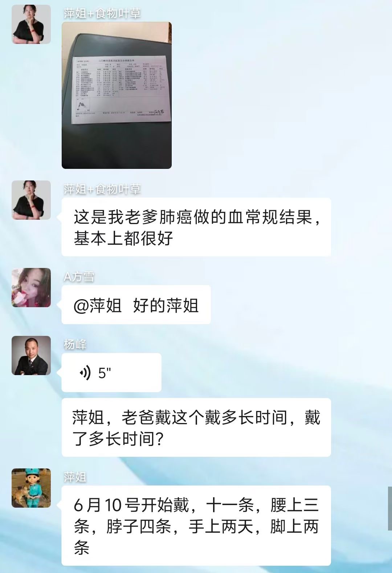Image resolution: width=392 pixels, height=573 pixels.
Task: Tap the 5" duration label on the voice message
Action: (x=105, y=373)
